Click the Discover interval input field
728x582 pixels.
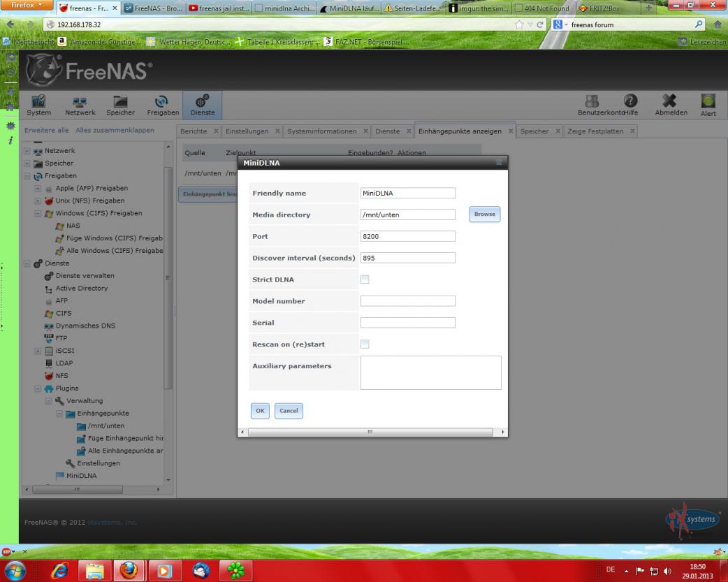point(407,258)
